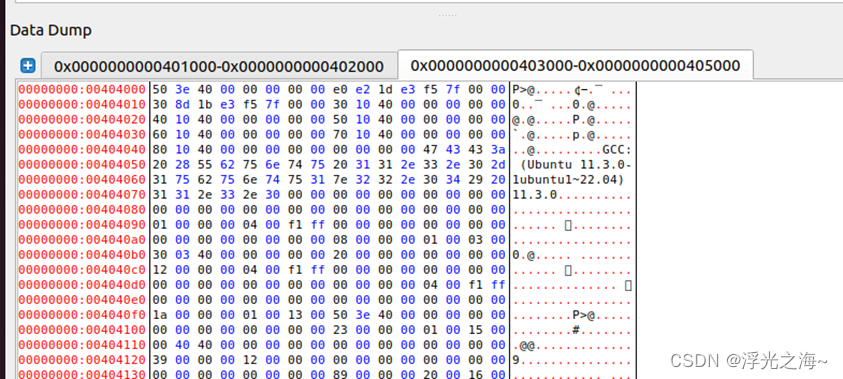Screen dimensions: 843x379
Task: Click the blue plus icon to add dump tab
Action: pyautogui.click(x=27, y=66)
